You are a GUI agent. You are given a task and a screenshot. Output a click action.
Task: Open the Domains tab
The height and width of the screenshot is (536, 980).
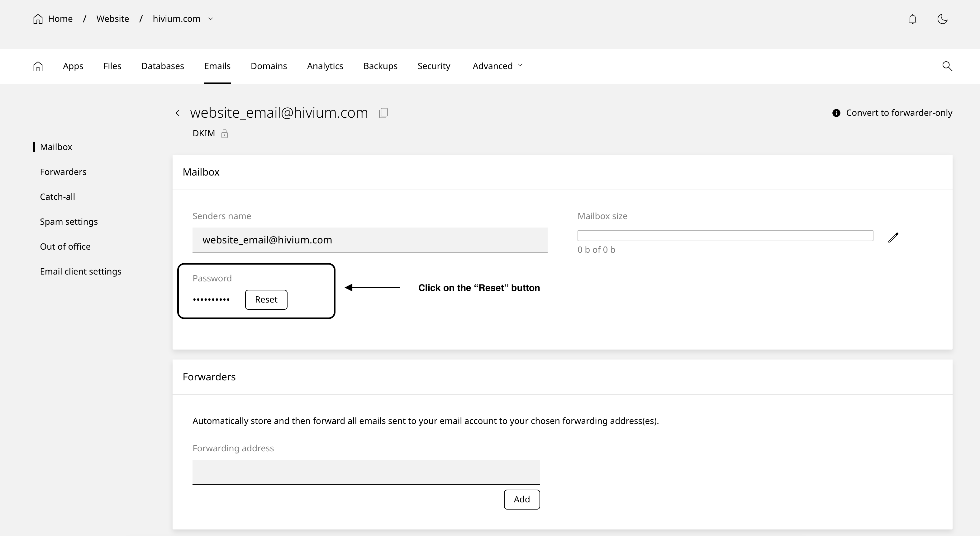pos(269,66)
